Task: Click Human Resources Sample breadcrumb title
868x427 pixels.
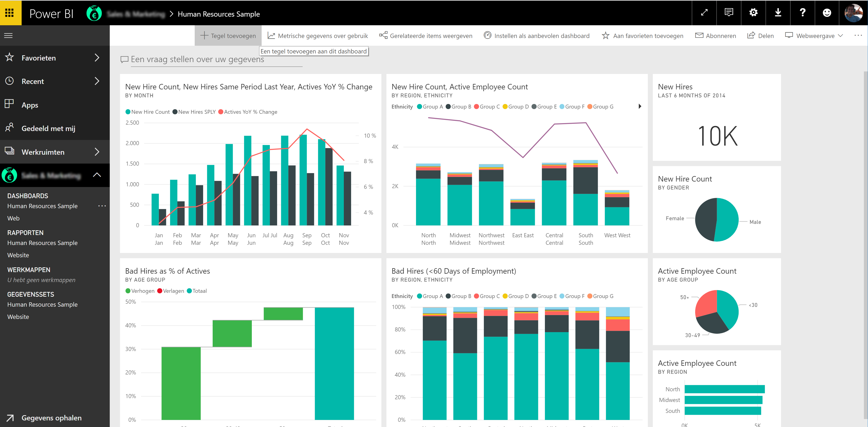Action: coord(219,14)
